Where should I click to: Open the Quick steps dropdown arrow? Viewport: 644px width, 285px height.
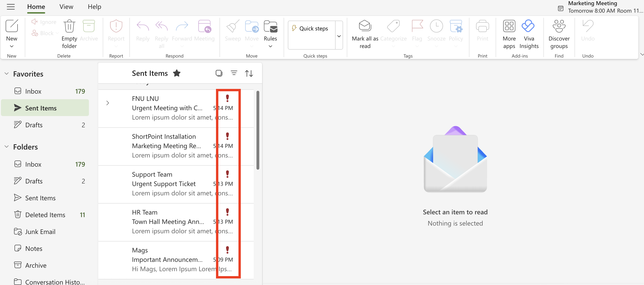tap(339, 36)
